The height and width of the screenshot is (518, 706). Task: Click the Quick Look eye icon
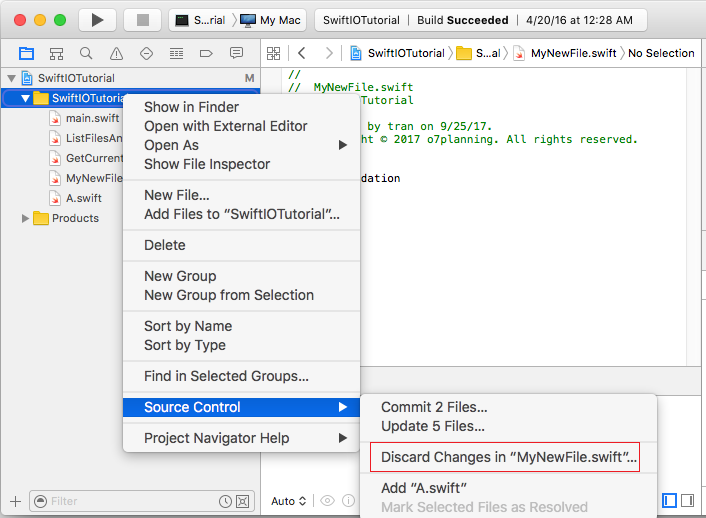tap(327, 501)
